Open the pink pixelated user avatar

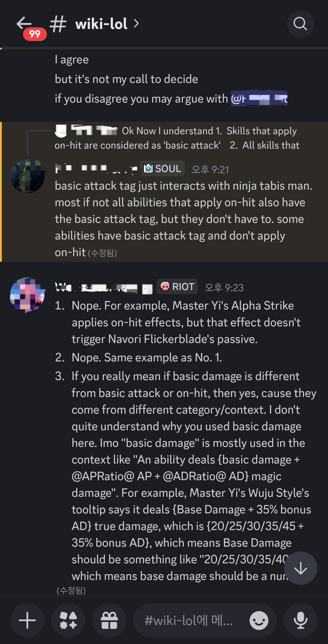click(28, 294)
